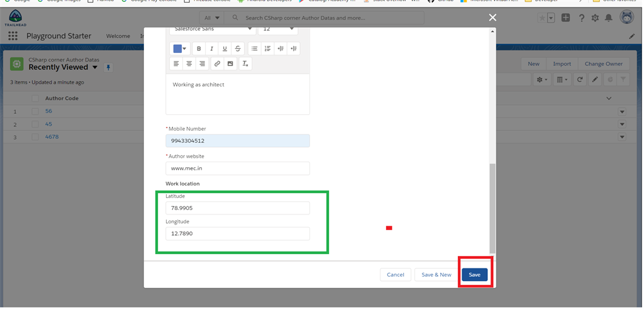Click the dialog vertical scrollbar

coord(492,208)
